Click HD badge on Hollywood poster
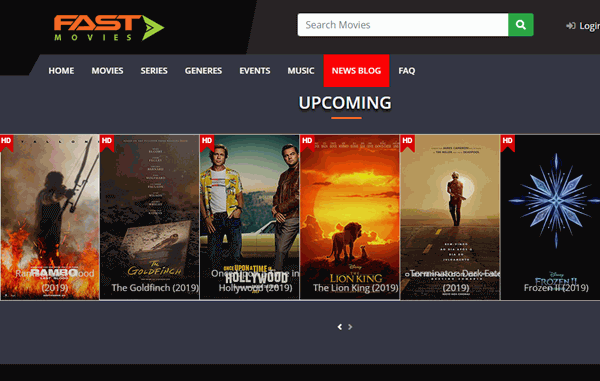The width and height of the screenshot is (600, 381). click(207, 143)
